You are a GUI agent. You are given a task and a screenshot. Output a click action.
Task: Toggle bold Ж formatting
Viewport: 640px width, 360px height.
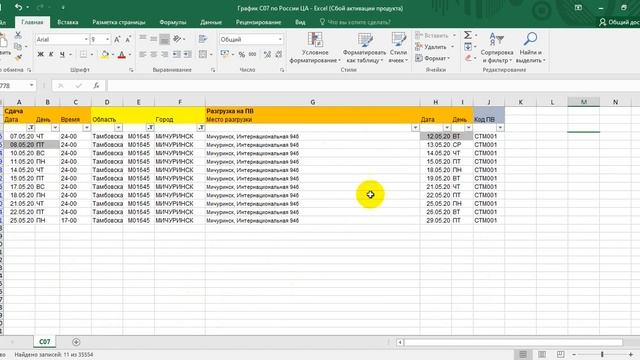tap(40, 54)
